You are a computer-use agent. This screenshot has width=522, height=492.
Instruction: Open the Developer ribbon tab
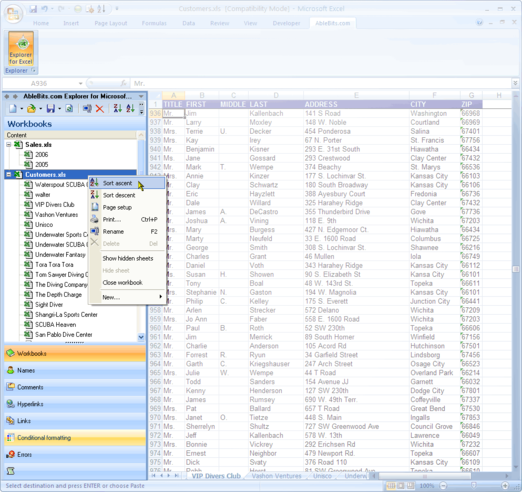[286, 23]
